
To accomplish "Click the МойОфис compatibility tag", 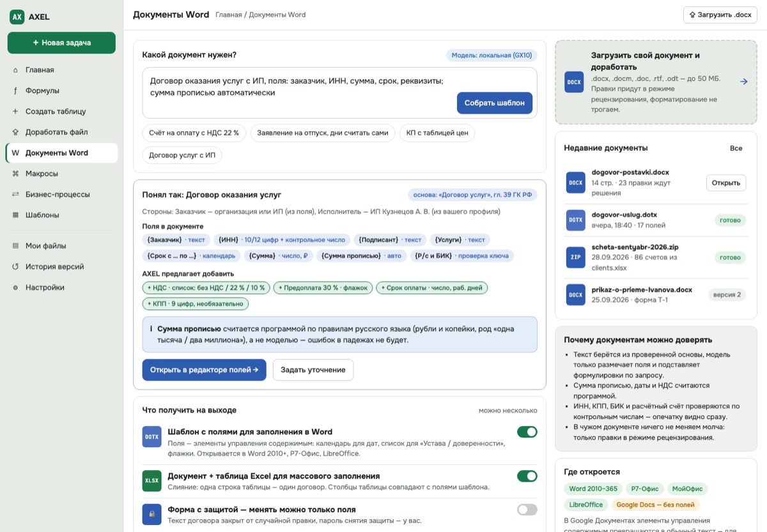I will pos(686,489).
